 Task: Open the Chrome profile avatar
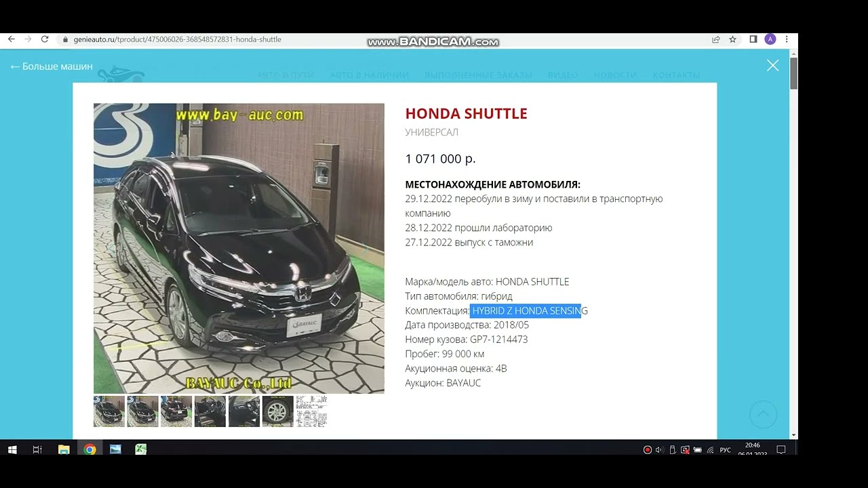point(770,39)
